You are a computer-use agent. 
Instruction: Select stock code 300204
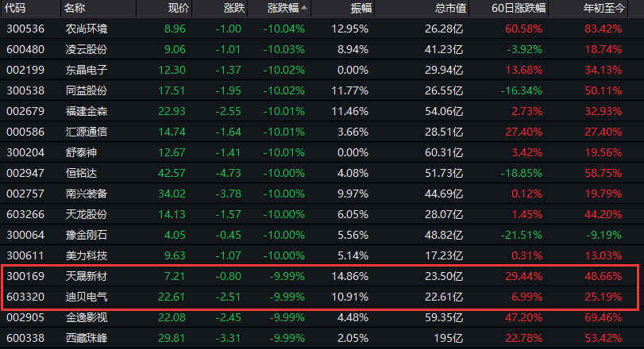(25, 152)
